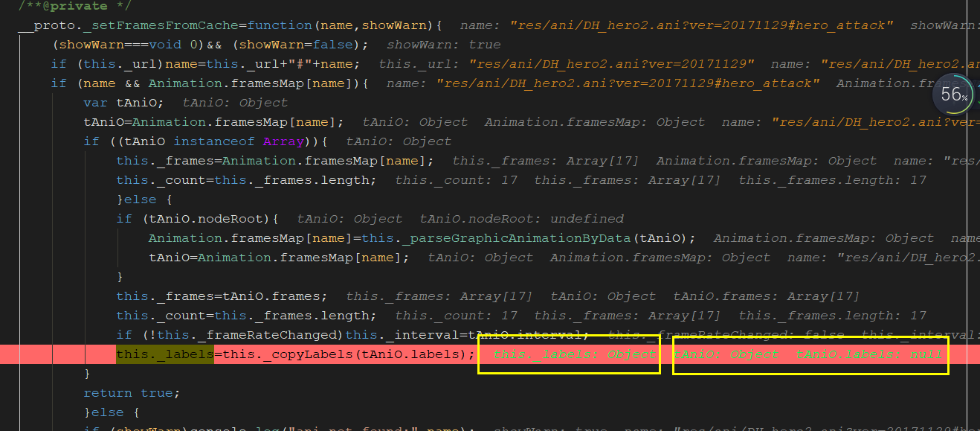Click the 'return true;' statement
Screen dimensions: 980x431
[x=132, y=393]
